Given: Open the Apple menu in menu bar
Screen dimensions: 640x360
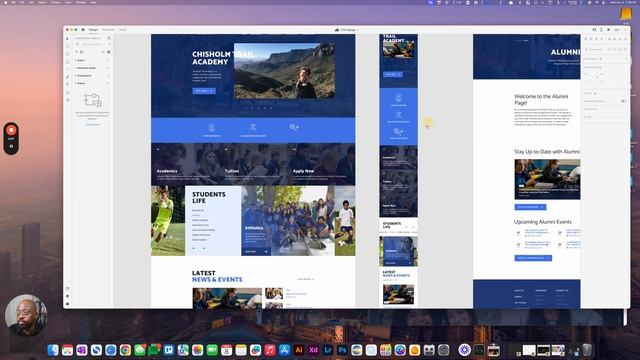Looking at the screenshot, I should [x=5, y=2].
